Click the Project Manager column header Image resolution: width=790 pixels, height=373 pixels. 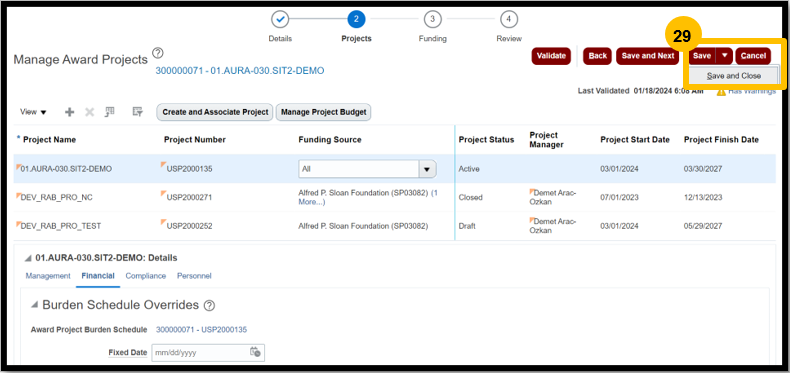546,140
